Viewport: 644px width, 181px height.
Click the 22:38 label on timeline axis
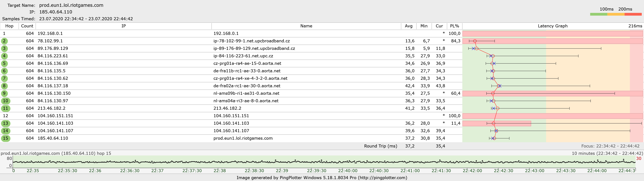(219, 171)
